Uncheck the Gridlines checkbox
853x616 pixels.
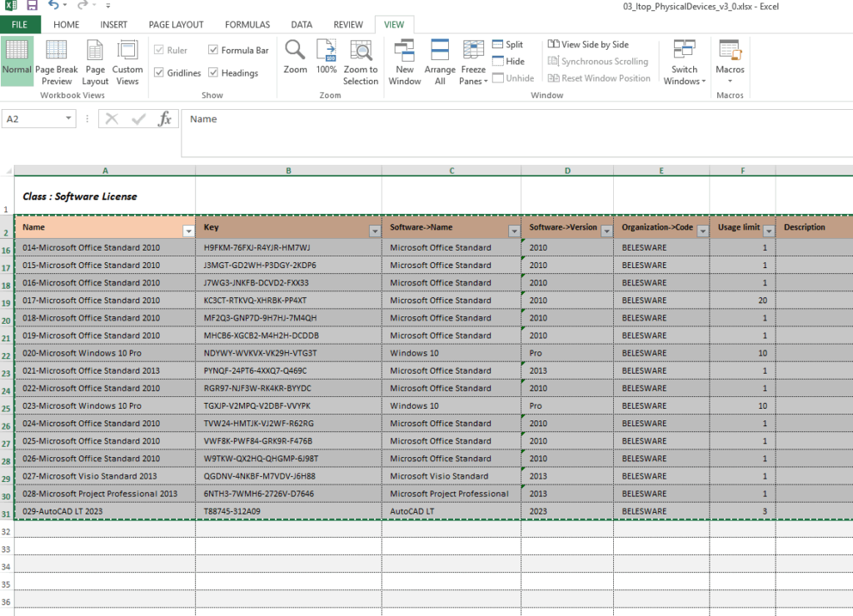coord(160,73)
